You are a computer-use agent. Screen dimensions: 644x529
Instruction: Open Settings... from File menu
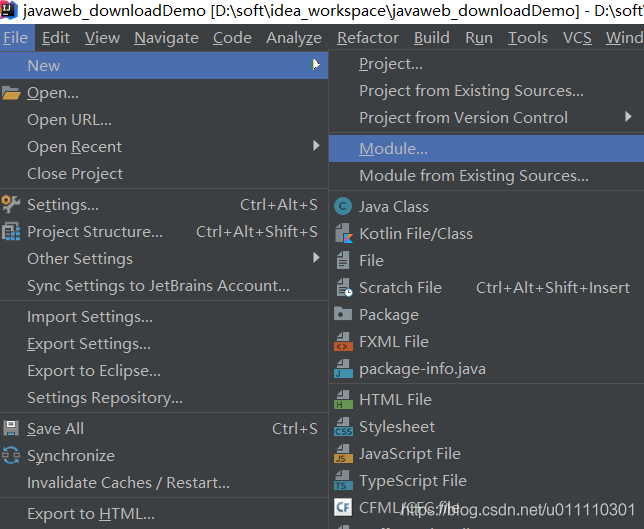pos(164,205)
